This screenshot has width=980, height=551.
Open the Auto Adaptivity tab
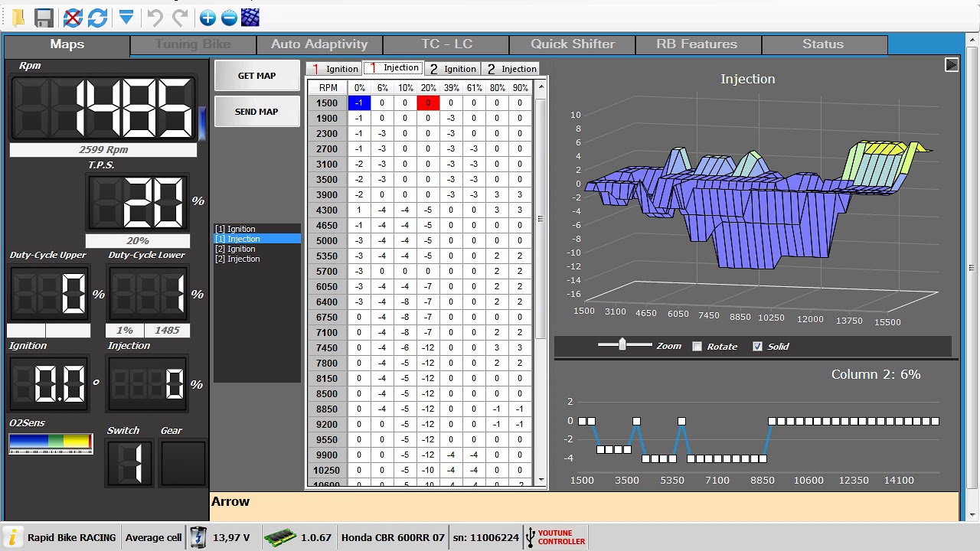319,44
